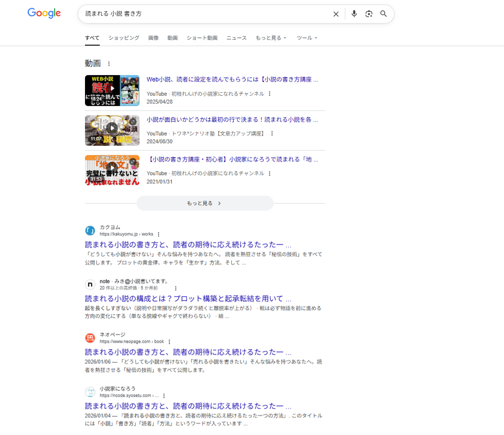
Task: Play the 18:24 WEB小説 video thumbnail
Action: 112,90
